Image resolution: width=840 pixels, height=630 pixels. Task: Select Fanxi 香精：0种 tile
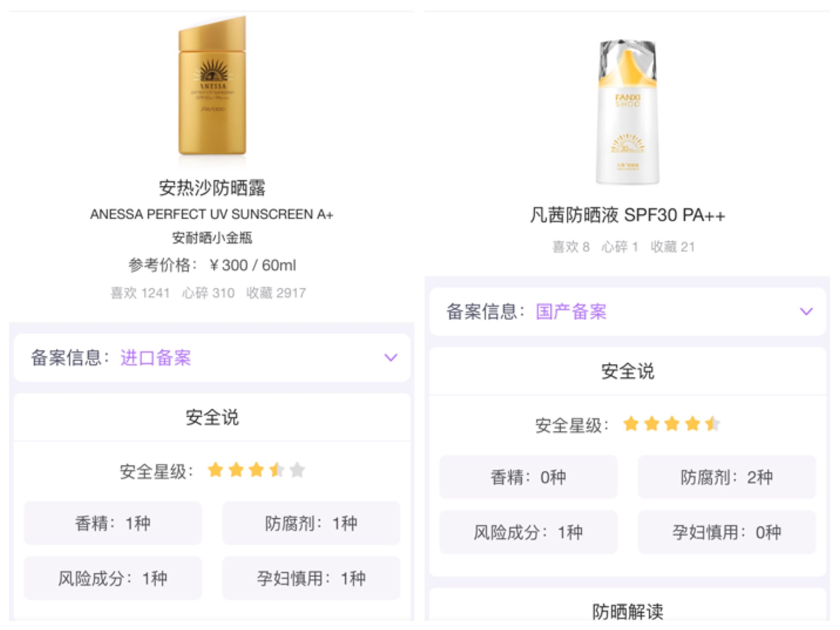point(528,477)
